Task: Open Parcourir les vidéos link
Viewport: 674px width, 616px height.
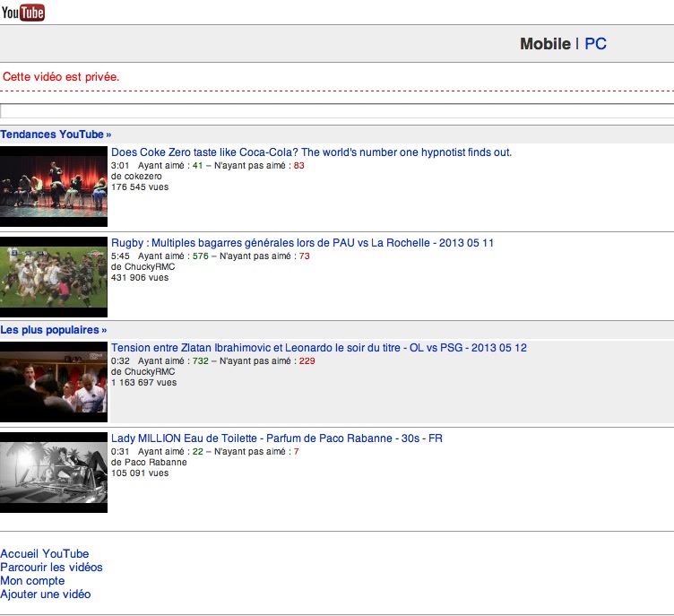Action: [51, 567]
